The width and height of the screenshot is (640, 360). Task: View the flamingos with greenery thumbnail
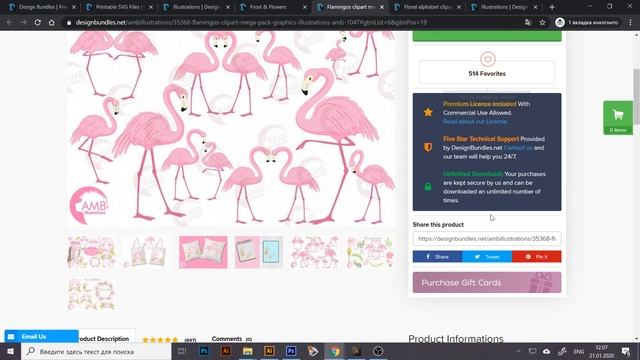coord(370,252)
